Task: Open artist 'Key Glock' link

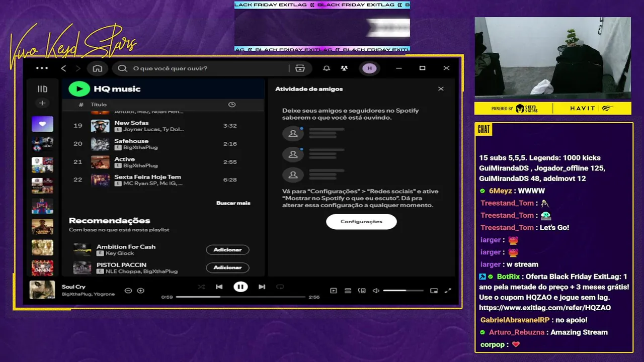Action: coord(120,253)
